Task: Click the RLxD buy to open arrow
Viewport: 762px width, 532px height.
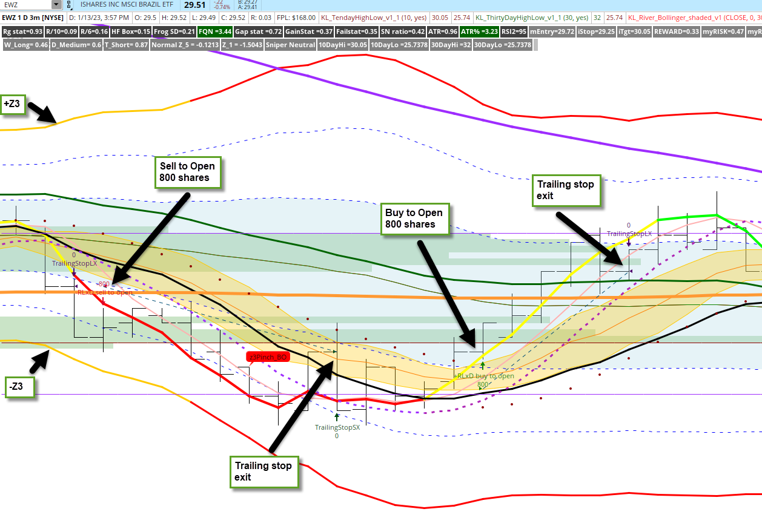Action: coord(483,366)
